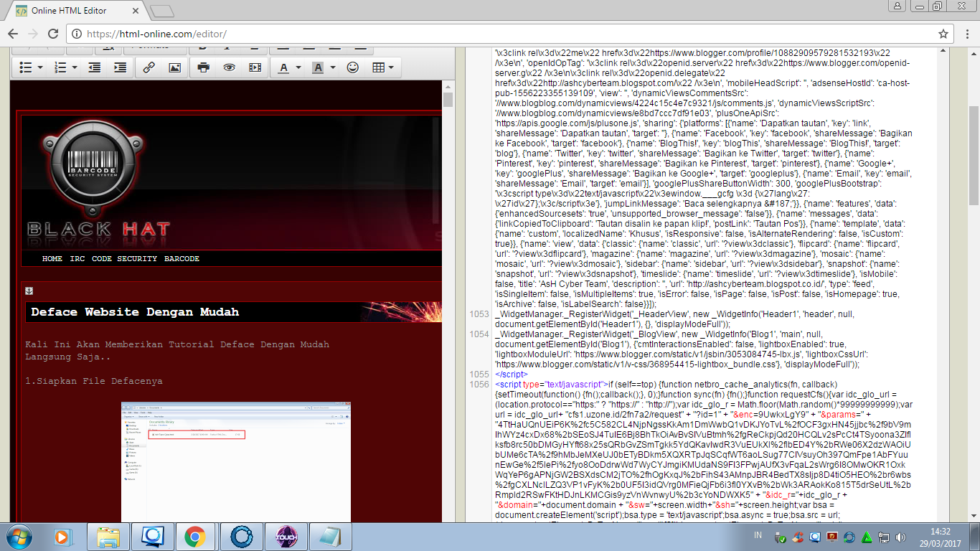This screenshot has height=551, width=980.
Task: Click code line number 1054
Action: click(479, 334)
